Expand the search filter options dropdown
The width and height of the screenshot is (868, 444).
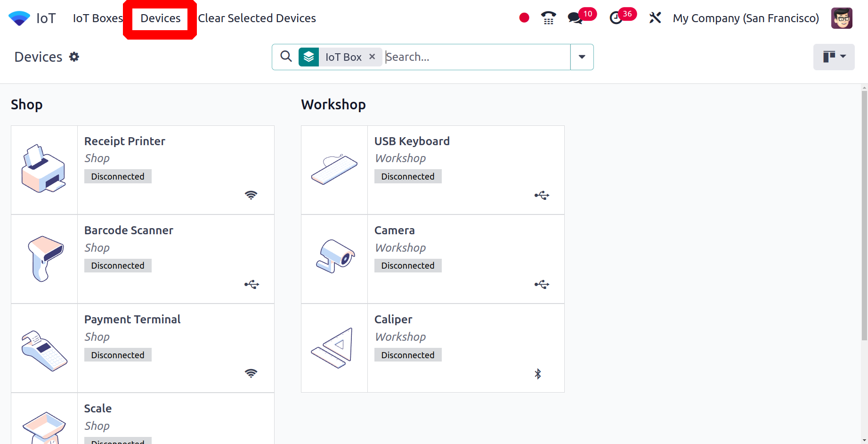point(582,57)
